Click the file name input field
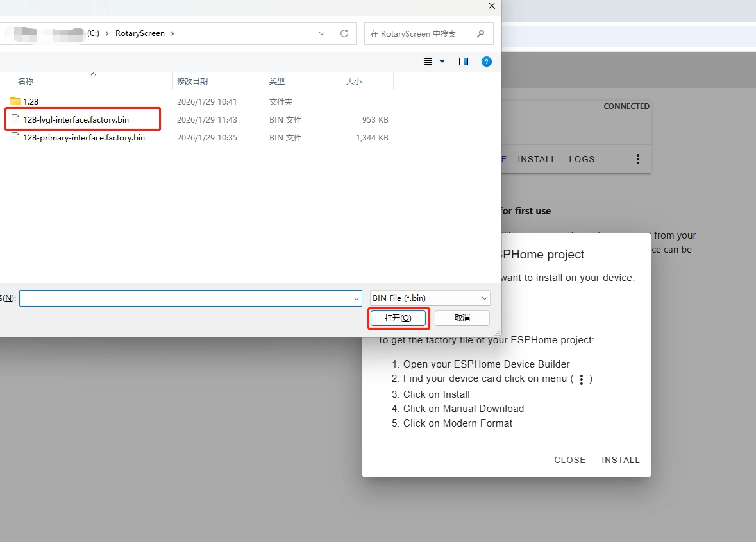The height and width of the screenshot is (542, 756). (x=186, y=298)
